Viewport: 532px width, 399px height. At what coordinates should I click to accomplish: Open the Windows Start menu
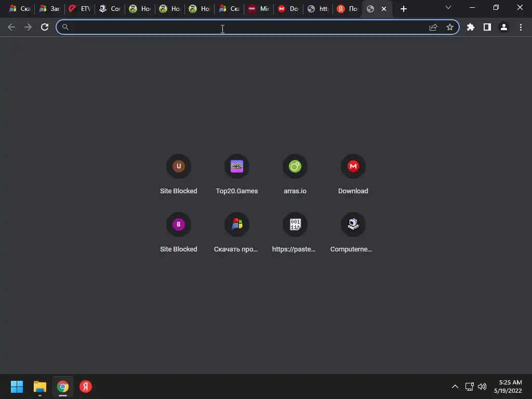17,387
